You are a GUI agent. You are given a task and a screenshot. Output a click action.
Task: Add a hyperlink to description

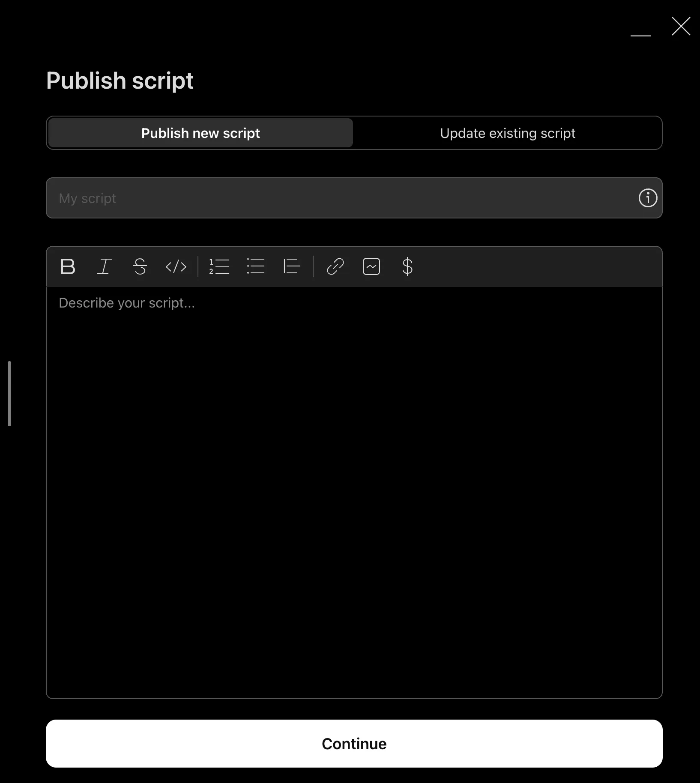click(x=335, y=266)
